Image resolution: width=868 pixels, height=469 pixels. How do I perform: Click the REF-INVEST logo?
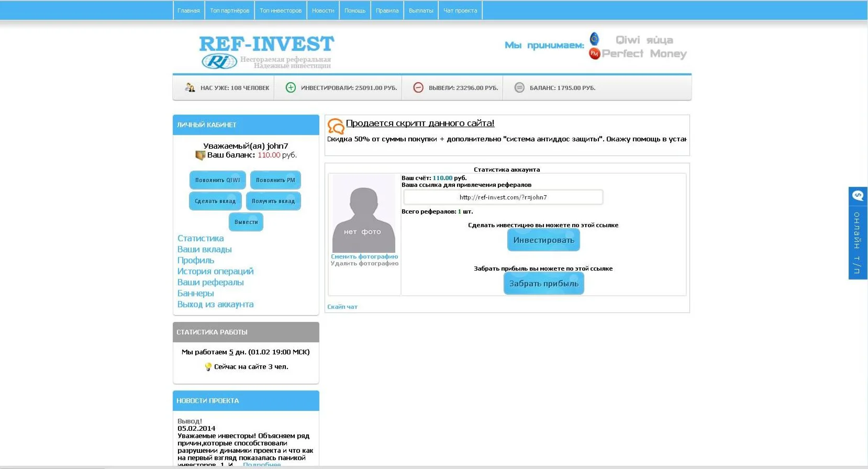266,51
